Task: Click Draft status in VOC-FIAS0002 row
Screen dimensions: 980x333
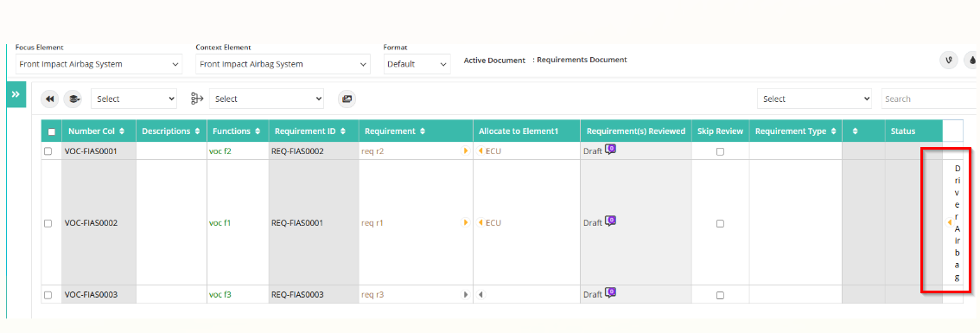Action: click(593, 223)
